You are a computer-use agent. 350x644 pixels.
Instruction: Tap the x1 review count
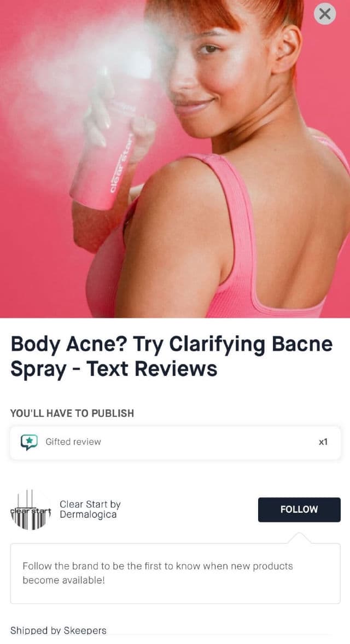click(323, 442)
